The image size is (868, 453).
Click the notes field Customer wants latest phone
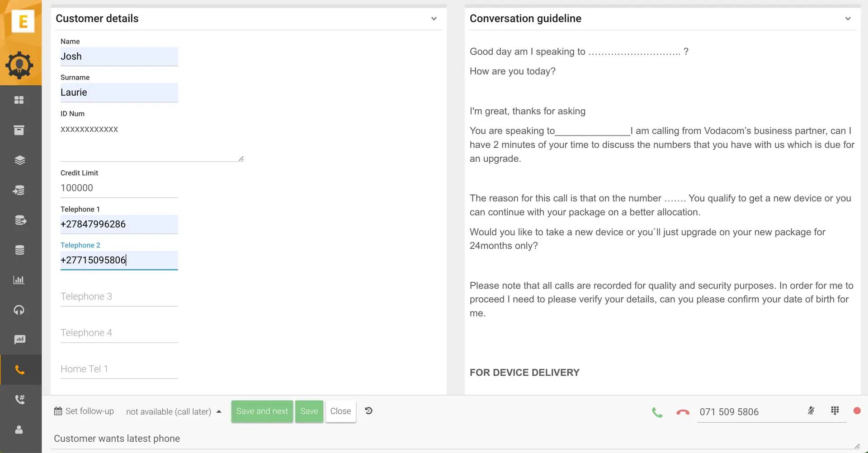click(x=456, y=439)
